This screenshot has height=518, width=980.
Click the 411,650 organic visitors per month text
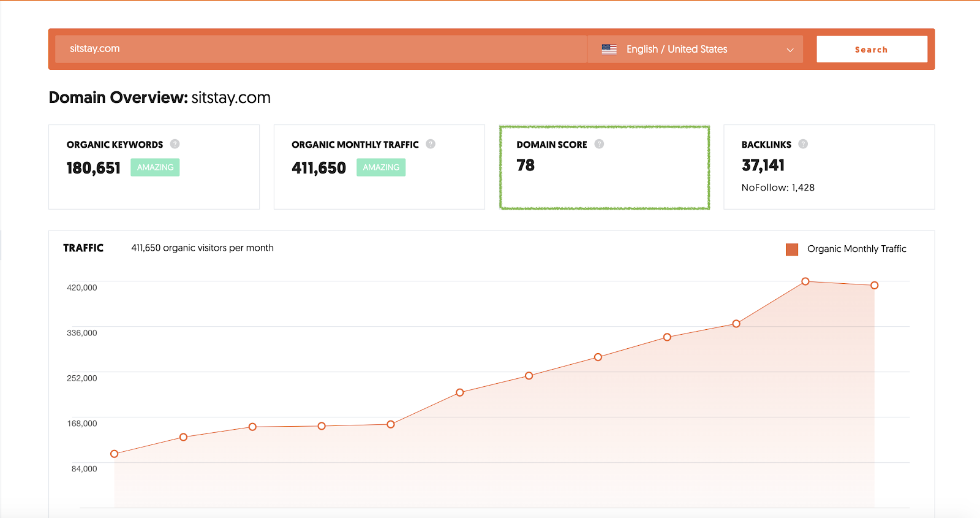[x=202, y=248]
